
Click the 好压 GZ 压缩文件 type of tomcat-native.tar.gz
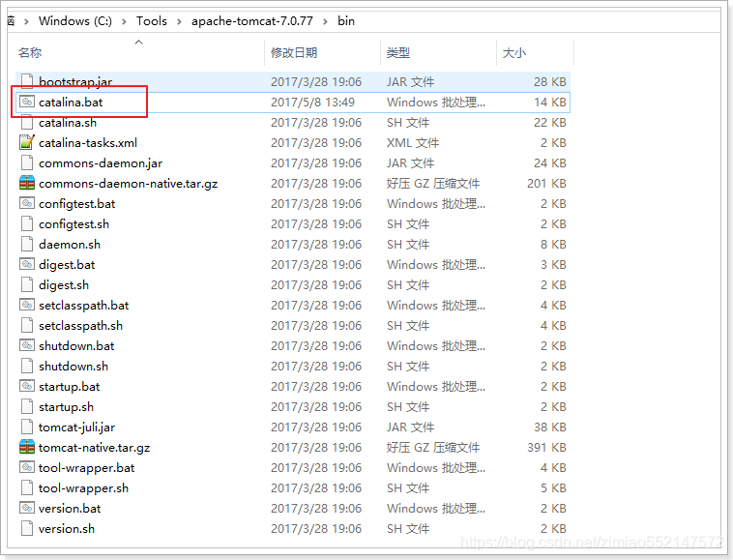[x=433, y=448]
